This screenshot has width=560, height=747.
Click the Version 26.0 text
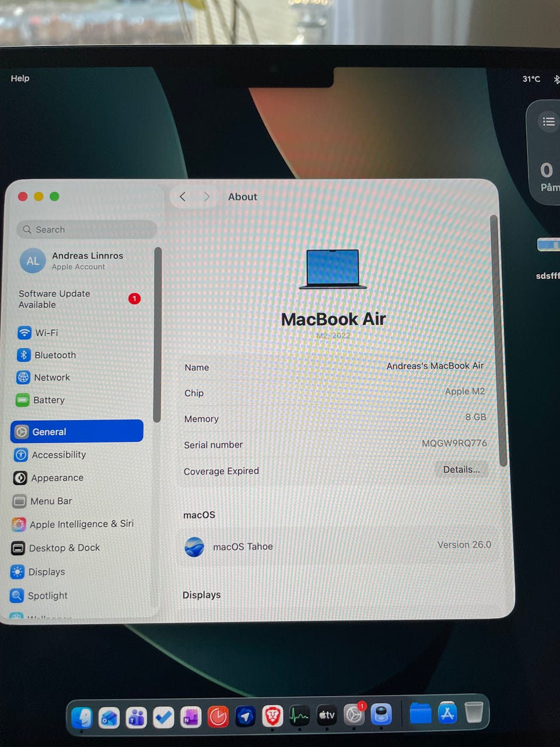pos(464,544)
